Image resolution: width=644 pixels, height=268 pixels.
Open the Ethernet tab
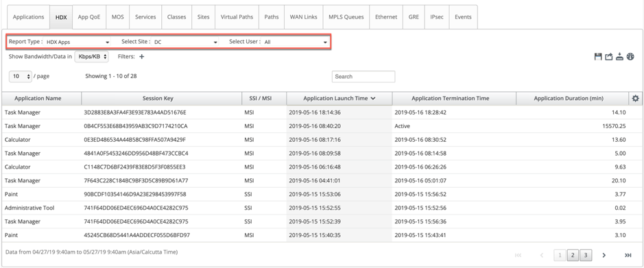click(x=386, y=17)
